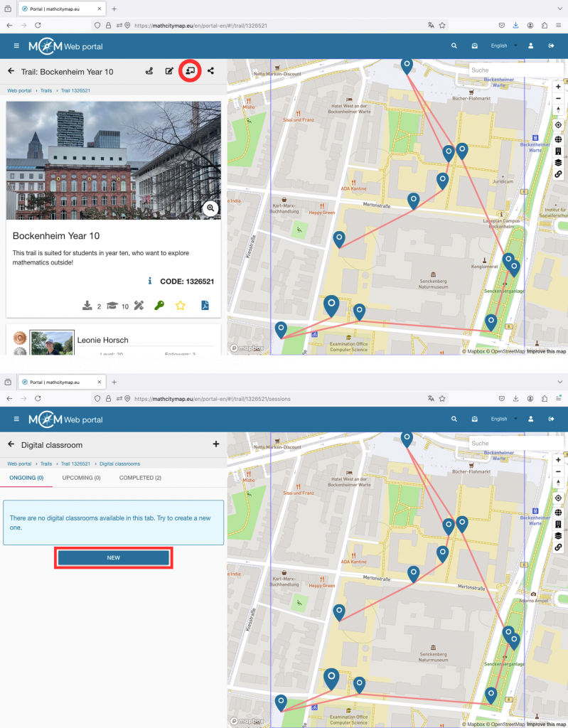Download the trail PDF via the file icon

pyautogui.click(x=205, y=306)
